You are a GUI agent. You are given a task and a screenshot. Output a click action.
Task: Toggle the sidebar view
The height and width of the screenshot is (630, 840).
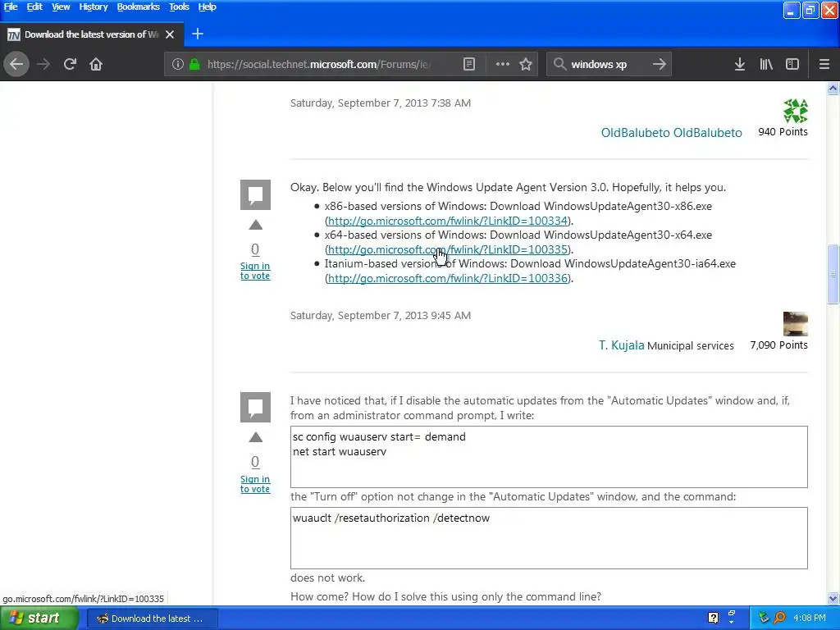[792, 64]
